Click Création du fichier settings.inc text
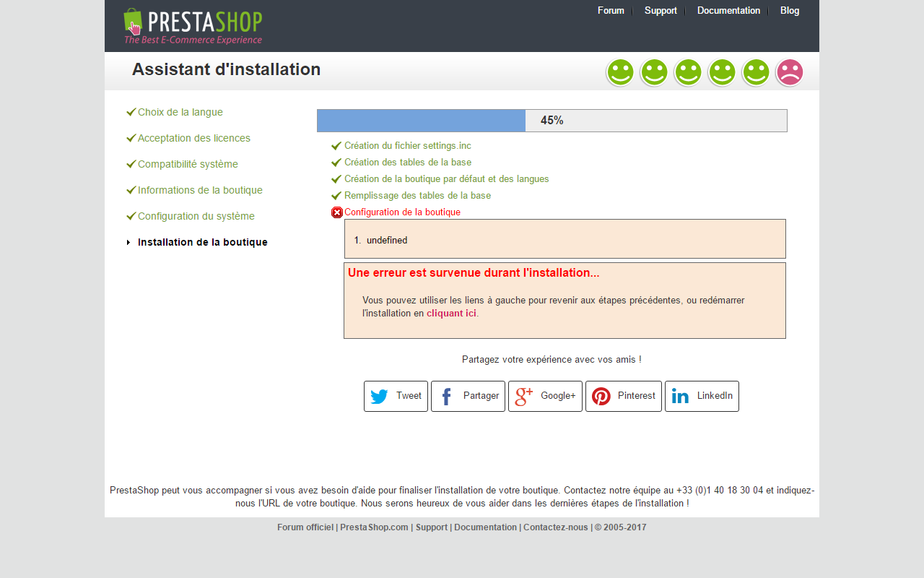This screenshot has height=578, width=924. coord(408,146)
